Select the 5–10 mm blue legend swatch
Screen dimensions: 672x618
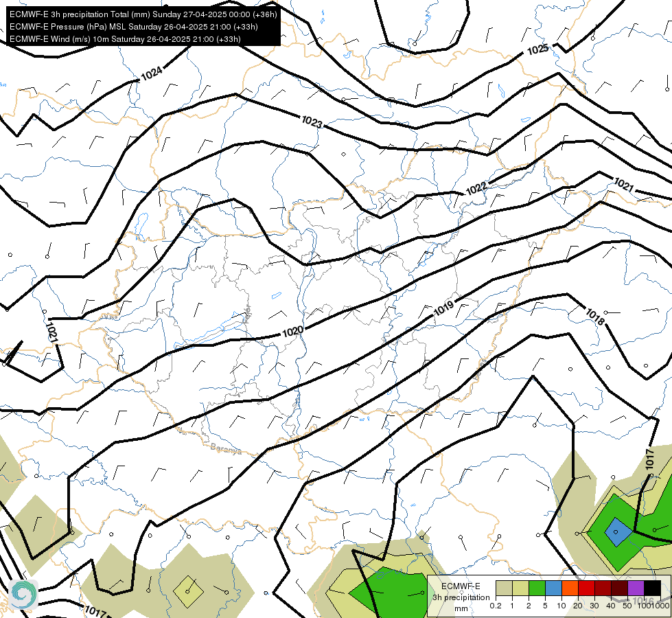pyautogui.click(x=553, y=588)
